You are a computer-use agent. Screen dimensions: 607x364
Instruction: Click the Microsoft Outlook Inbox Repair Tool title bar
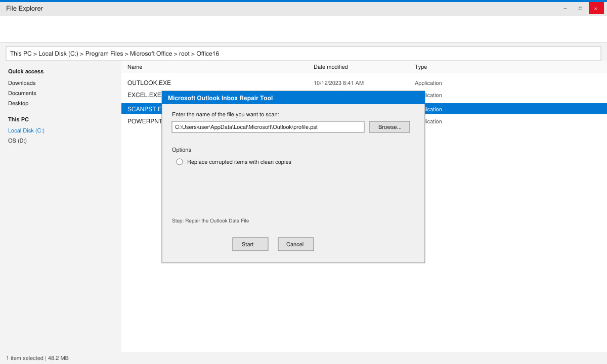tap(293, 98)
